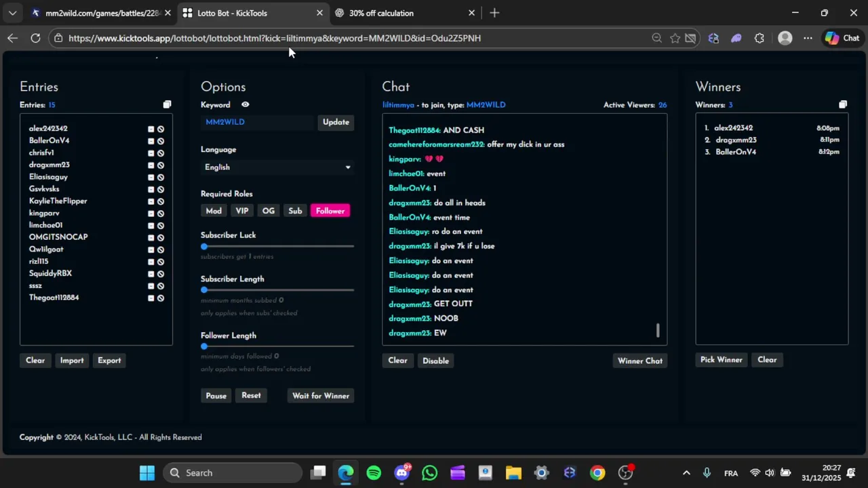The height and width of the screenshot is (488, 868).
Task: Ban entry chrisfv1 with its circle icon
Action: (161, 153)
